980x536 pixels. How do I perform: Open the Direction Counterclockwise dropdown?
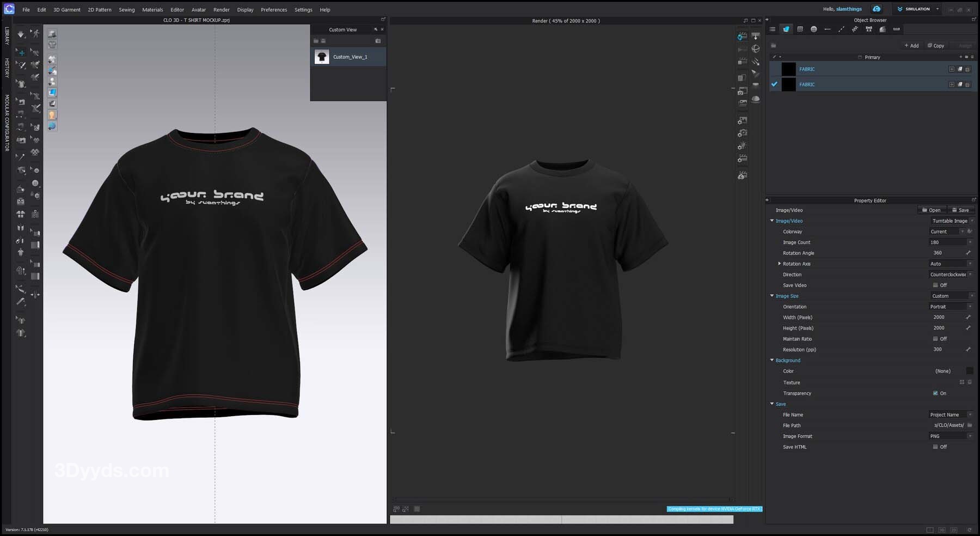click(951, 275)
